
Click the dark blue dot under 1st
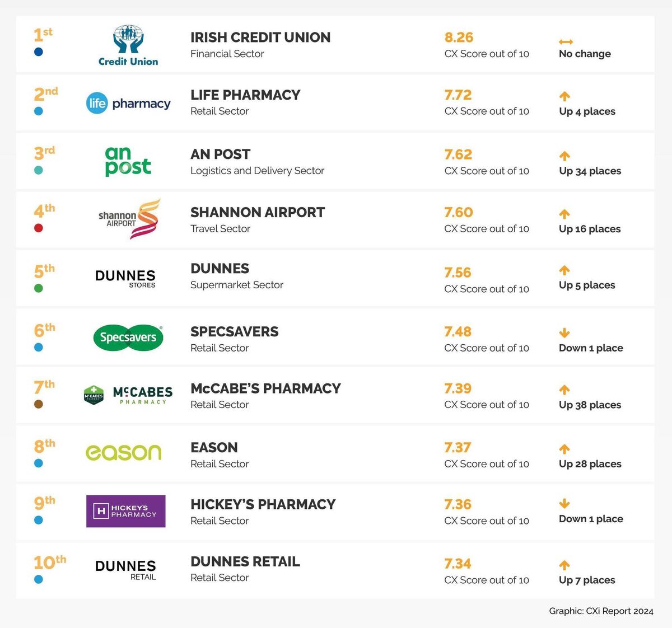point(39,52)
